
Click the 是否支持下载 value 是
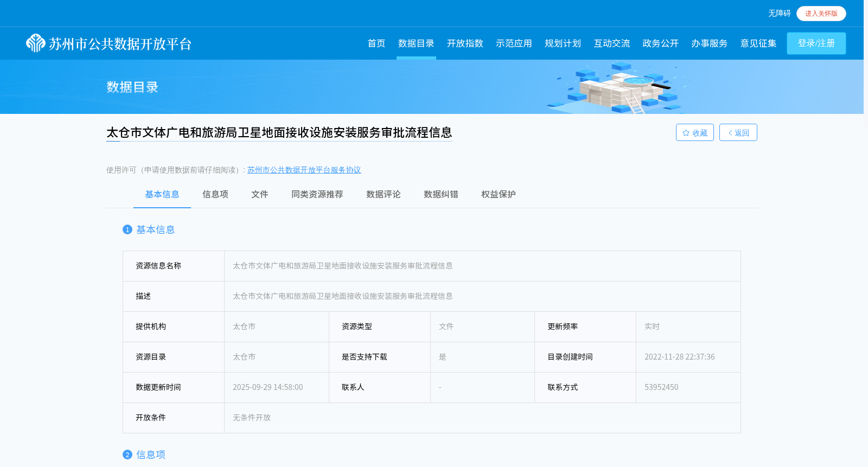443,357
